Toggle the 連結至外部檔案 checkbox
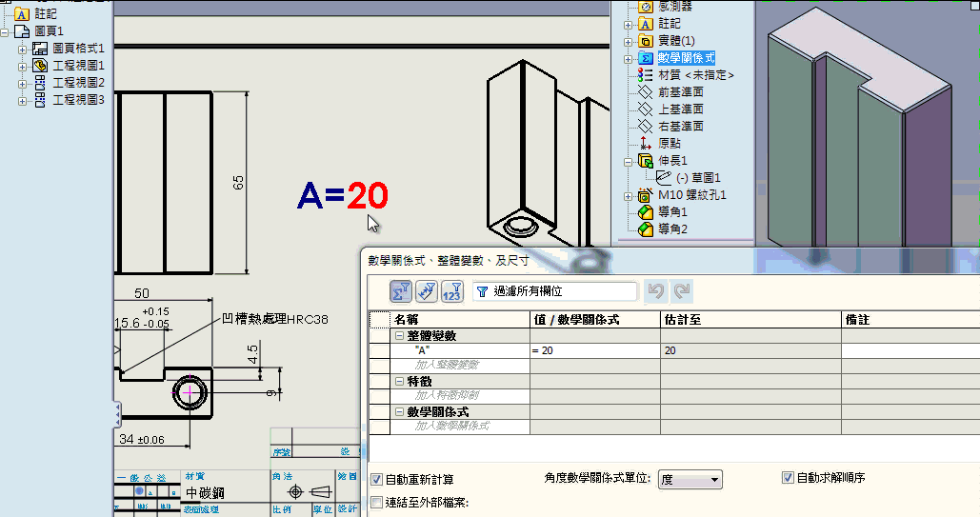The image size is (980, 517). (x=376, y=502)
